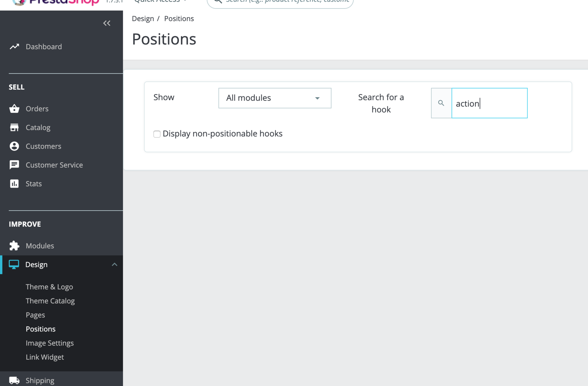Screen dimensions: 588x386
Task: Click the magnifier icon beside hook search
Action: [441, 103]
